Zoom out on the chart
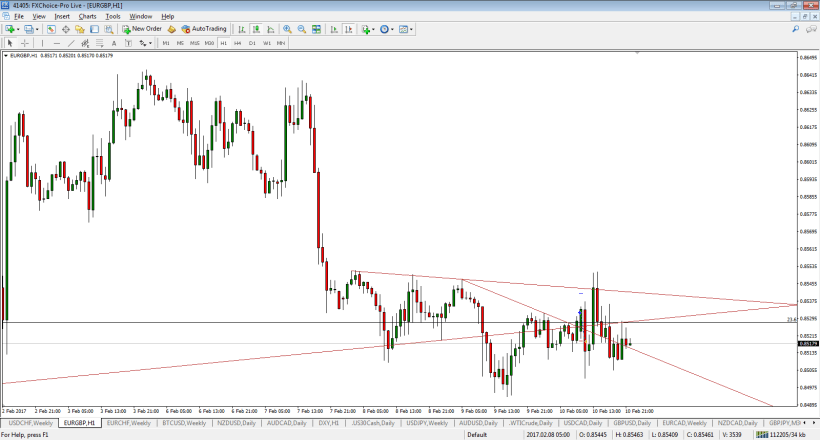This screenshot has width=820, height=440. click(302, 29)
